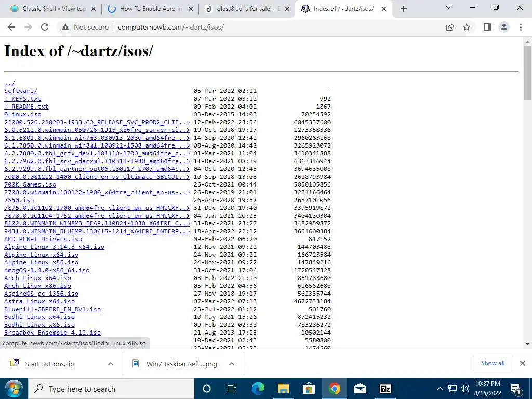The image size is (532, 399).
Task: Open the browser side panel
Action: pyautogui.click(x=487, y=27)
